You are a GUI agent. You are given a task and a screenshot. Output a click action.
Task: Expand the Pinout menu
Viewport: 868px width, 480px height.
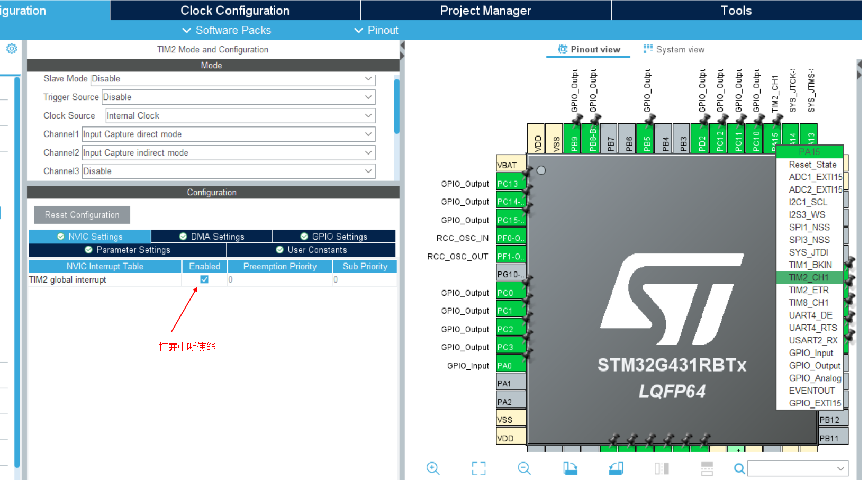click(x=376, y=30)
